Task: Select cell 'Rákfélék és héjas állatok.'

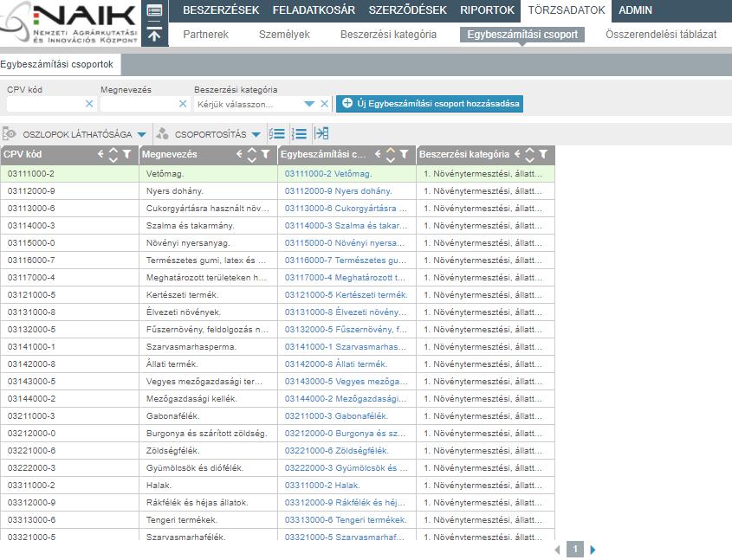Action: click(208, 502)
